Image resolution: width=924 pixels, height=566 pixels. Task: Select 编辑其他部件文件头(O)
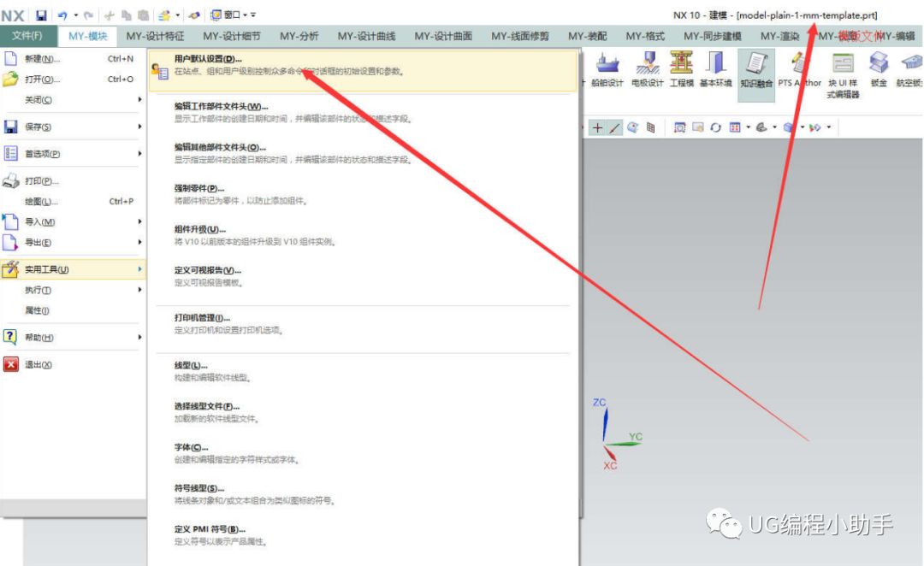click(x=363, y=153)
